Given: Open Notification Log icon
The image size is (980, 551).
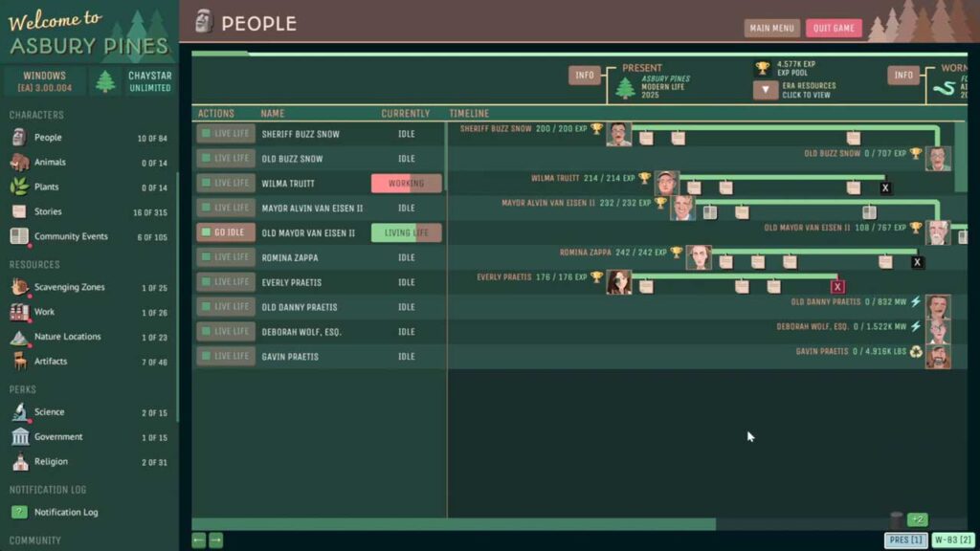Looking at the screenshot, I should click(19, 512).
